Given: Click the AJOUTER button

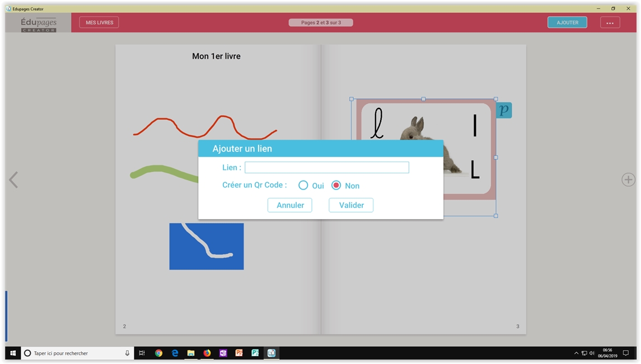Looking at the screenshot, I should (x=567, y=22).
